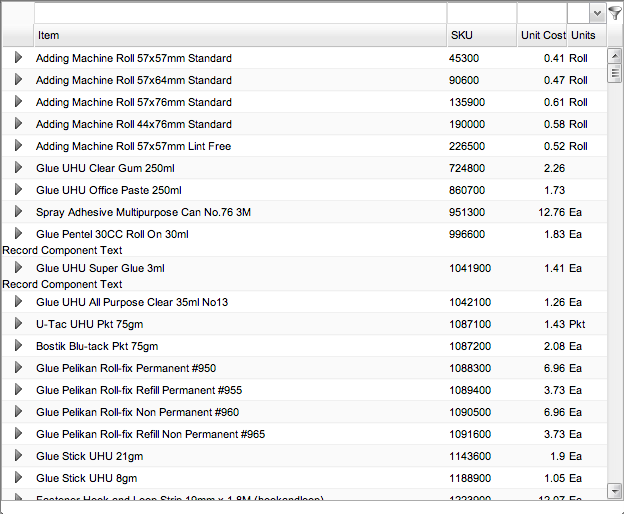Select the Glue UHU Super Glue 3ml item
The width and height of the screenshot is (624, 514).
point(100,268)
